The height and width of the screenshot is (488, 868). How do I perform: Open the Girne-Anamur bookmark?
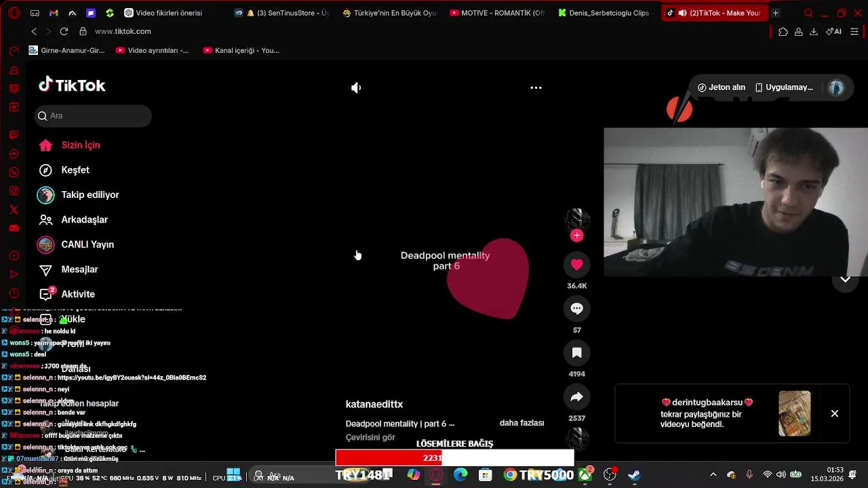[67, 50]
